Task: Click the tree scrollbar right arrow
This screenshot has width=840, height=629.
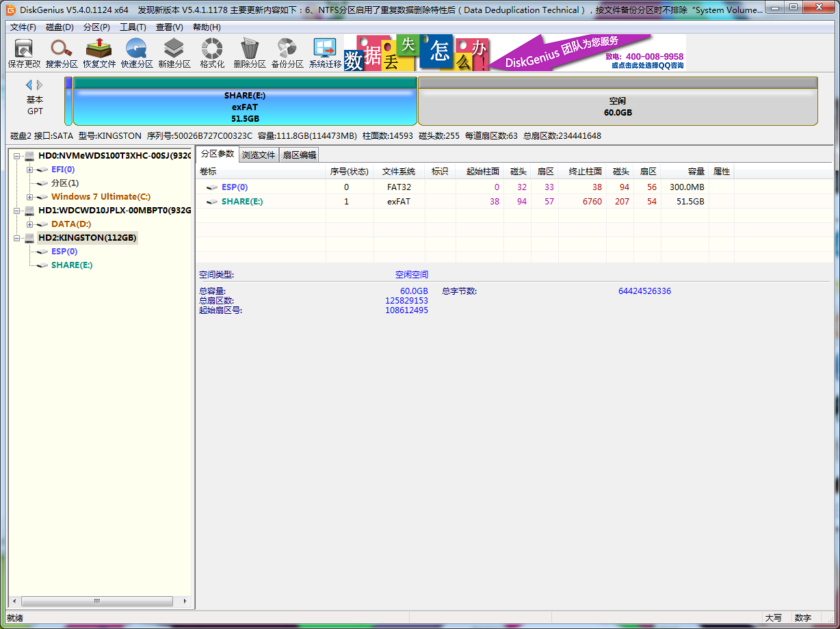Action: pos(185,602)
